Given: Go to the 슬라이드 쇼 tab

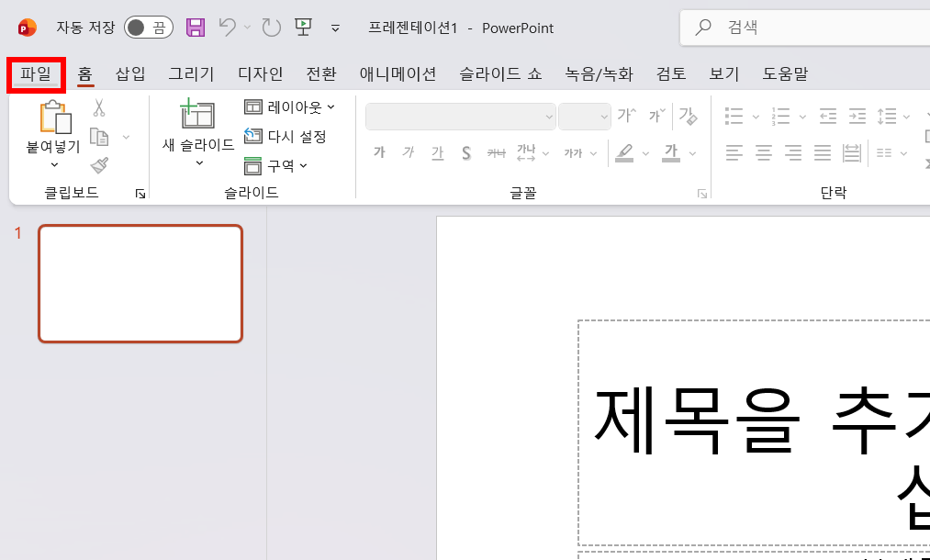Looking at the screenshot, I should pos(500,74).
